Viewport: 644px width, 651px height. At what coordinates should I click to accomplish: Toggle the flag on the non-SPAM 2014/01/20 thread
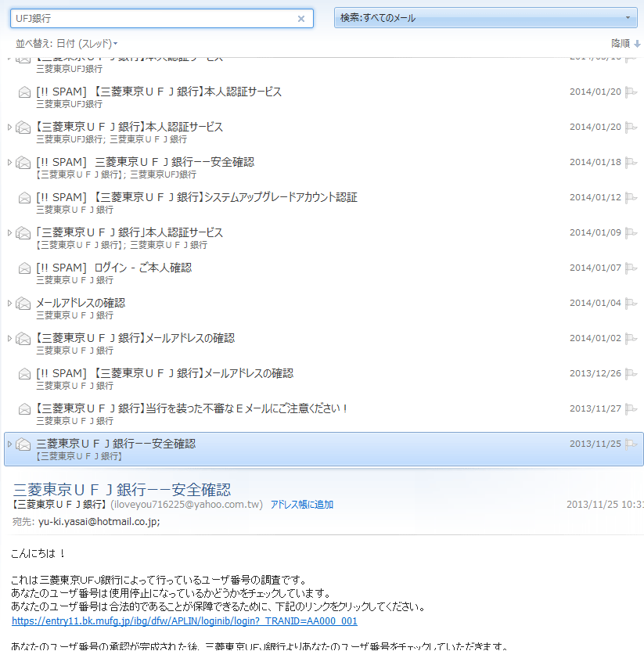631,127
